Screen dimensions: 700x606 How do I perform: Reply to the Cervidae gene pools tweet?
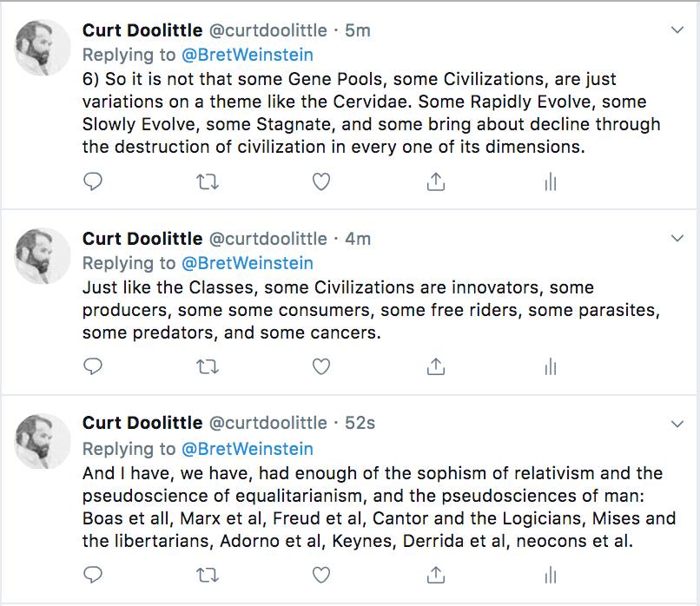93,181
